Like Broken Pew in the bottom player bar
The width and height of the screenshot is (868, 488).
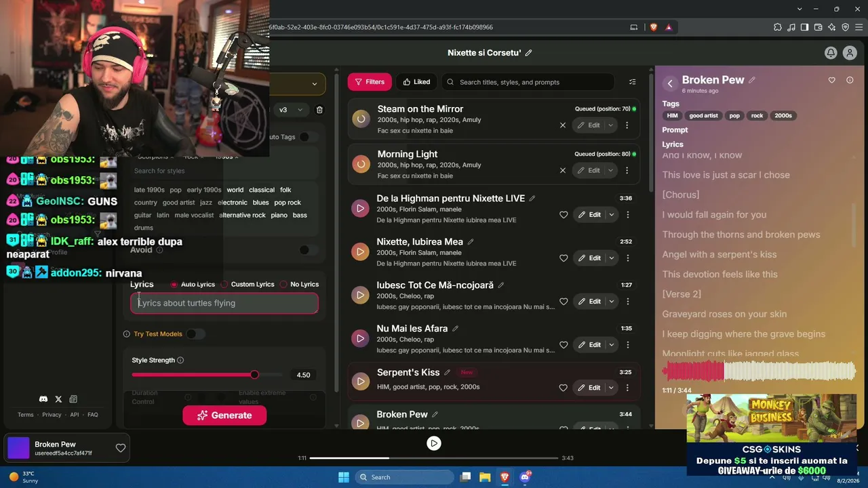tap(121, 448)
